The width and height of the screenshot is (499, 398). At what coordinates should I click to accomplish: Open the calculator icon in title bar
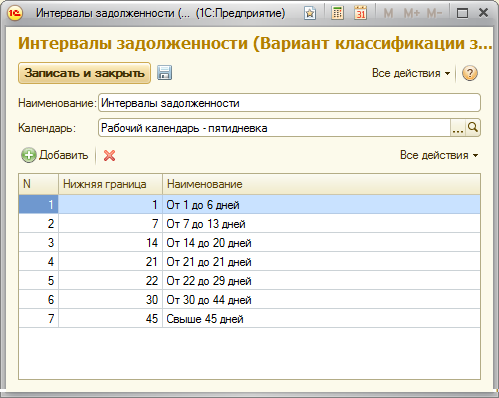[337, 13]
